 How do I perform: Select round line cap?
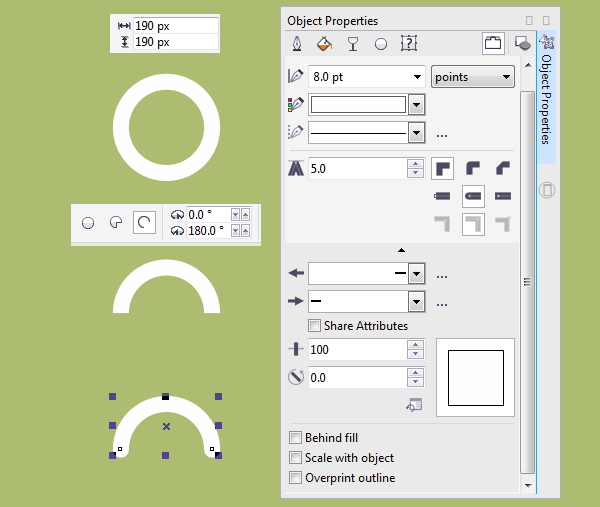pos(473,196)
